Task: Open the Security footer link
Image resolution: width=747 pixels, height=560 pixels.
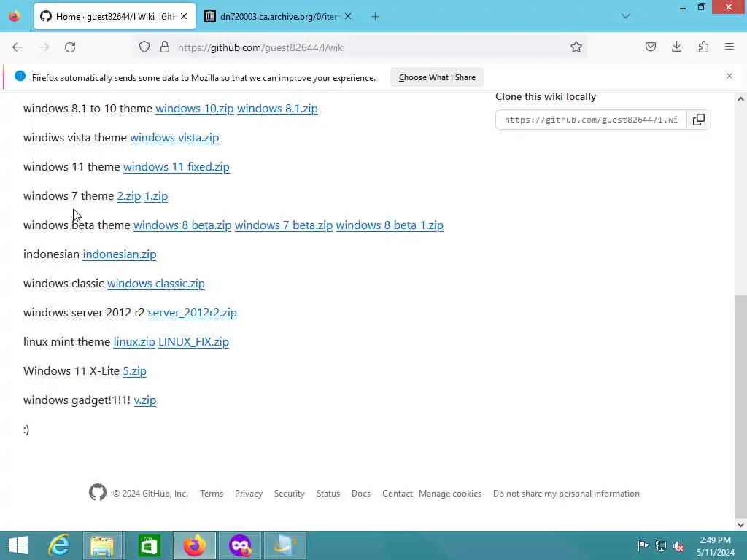Action: 289,494
